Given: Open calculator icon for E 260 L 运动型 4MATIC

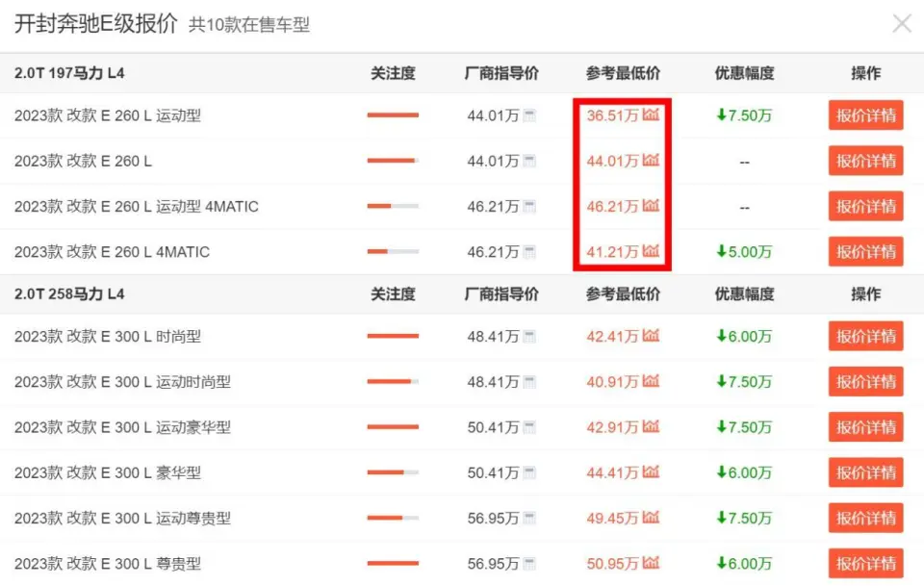Looking at the screenshot, I should (x=529, y=206).
